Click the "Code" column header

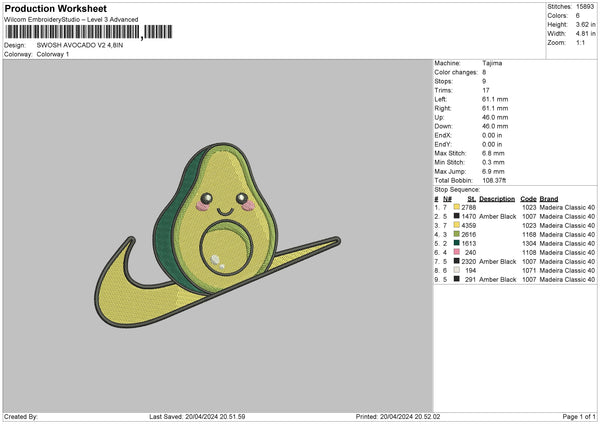coord(528,199)
